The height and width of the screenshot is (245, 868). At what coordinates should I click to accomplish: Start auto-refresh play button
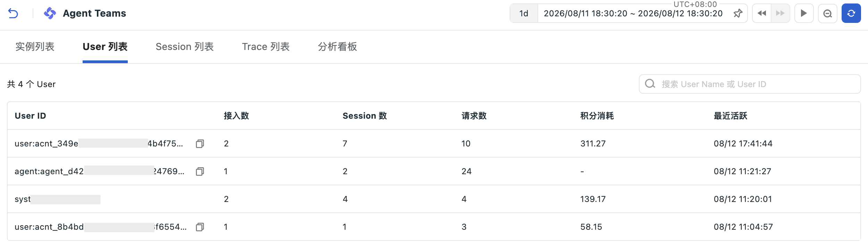[x=804, y=13]
